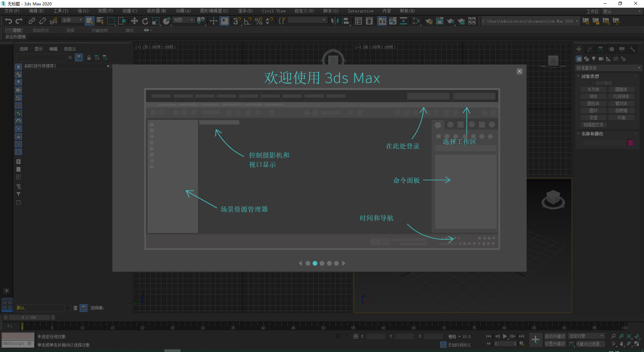
Task: Open the object color swatch
Action: pyautogui.click(x=630, y=143)
